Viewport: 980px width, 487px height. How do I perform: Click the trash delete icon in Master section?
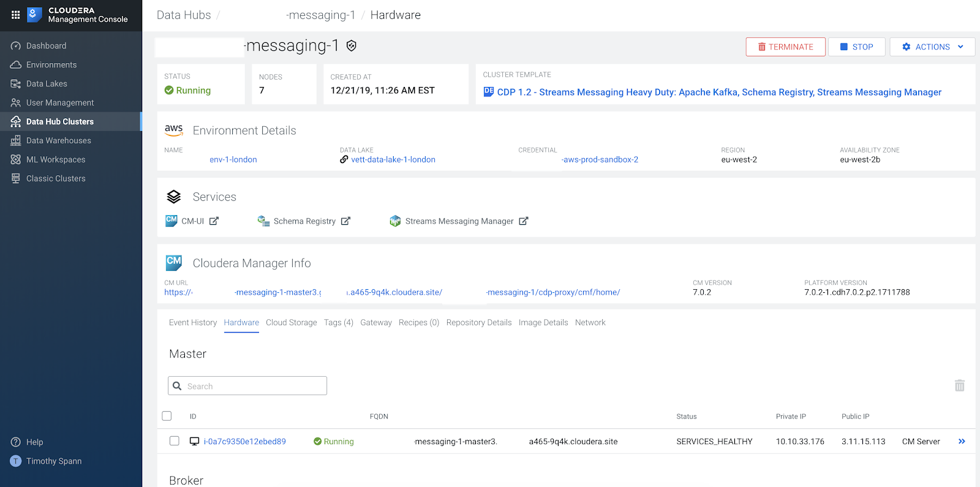click(960, 385)
